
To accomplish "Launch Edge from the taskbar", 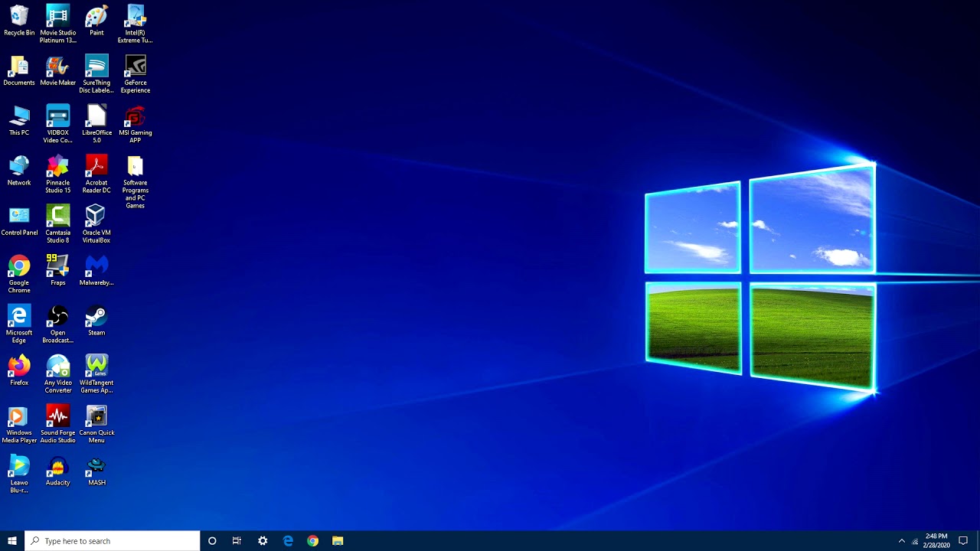I will click(288, 541).
